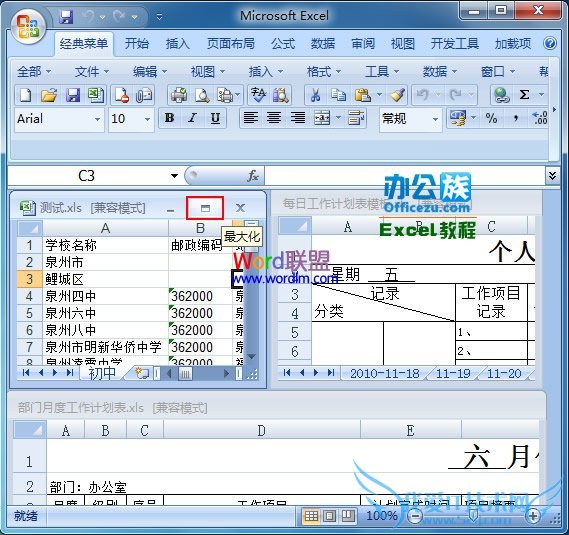Toggle underline formatting
569x535 pixels.
point(215,118)
